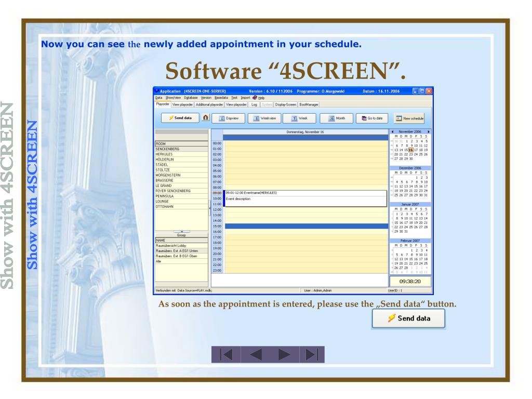Open the Log tab

click(254, 104)
